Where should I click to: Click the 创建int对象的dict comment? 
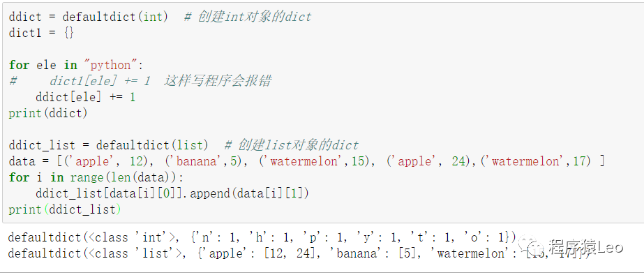(x=248, y=17)
